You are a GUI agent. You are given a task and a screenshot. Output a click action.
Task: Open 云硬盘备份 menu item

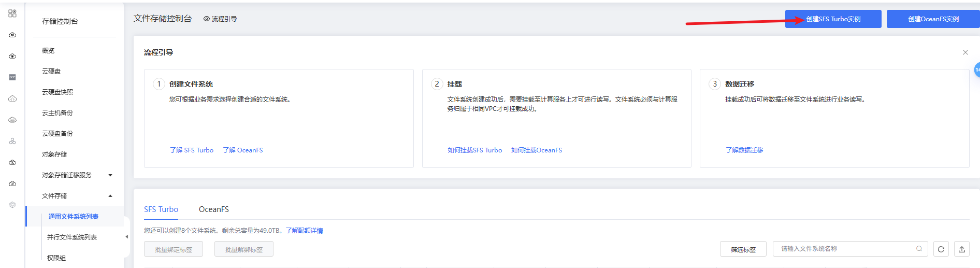57,133
